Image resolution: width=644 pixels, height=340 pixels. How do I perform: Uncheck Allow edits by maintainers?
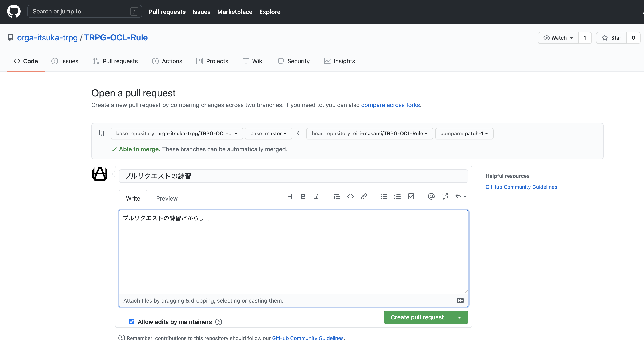pos(131,322)
